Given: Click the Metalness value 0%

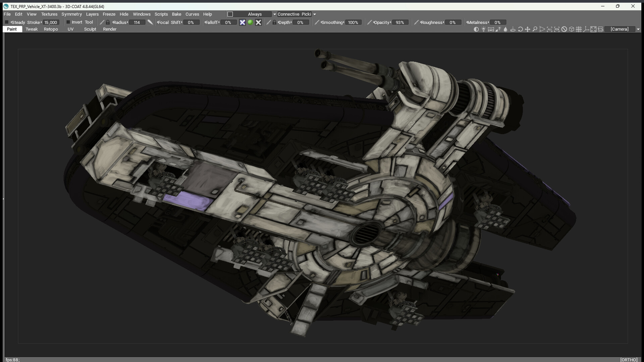Looking at the screenshot, I should [x=497, y=22].
